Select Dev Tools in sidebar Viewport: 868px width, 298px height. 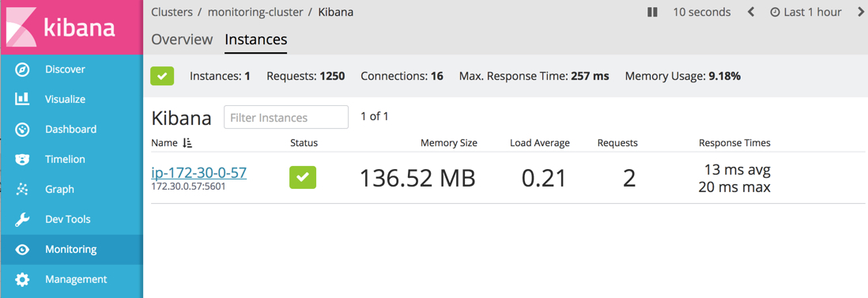[67, 219]
